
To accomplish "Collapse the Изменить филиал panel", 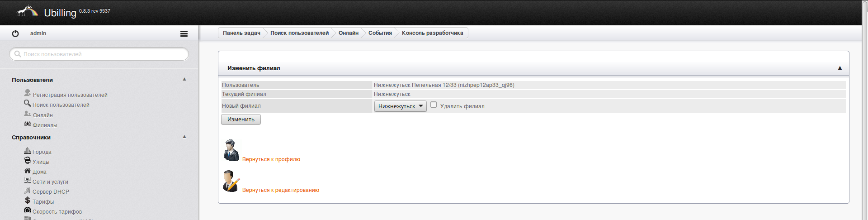I will pyautogui.click(x=840, y=68).
